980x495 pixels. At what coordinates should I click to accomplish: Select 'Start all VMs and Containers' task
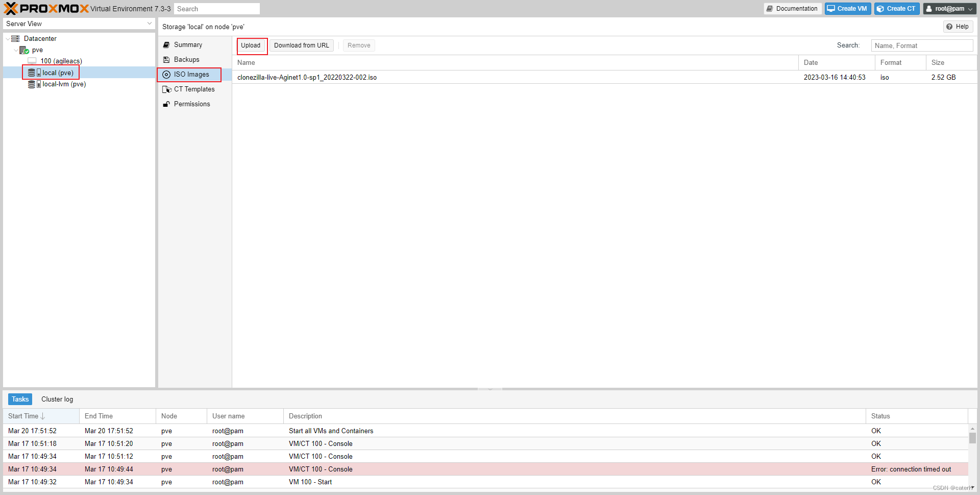[x=485, y=431]
